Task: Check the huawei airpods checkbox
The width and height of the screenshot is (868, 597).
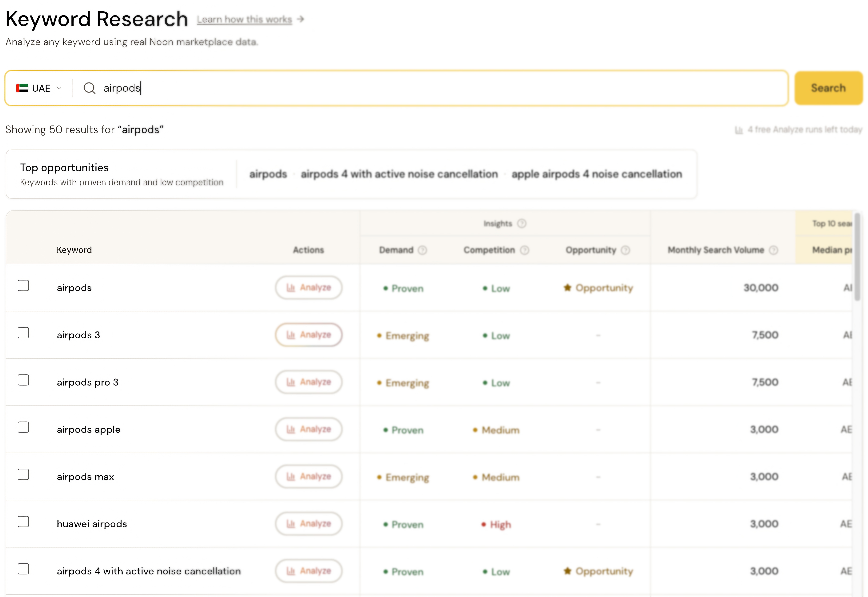Action: pos(23,521)
